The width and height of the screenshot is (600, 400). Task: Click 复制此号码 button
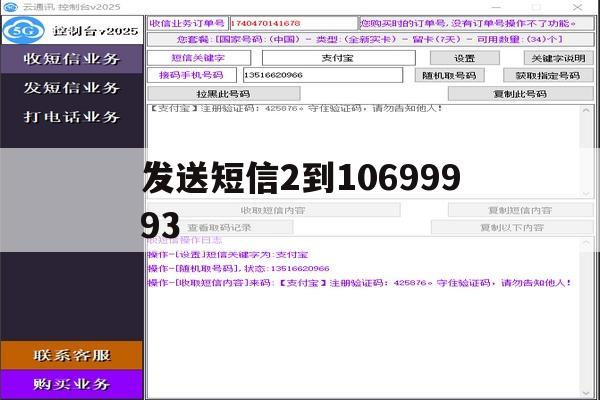[x=520, y=94]
